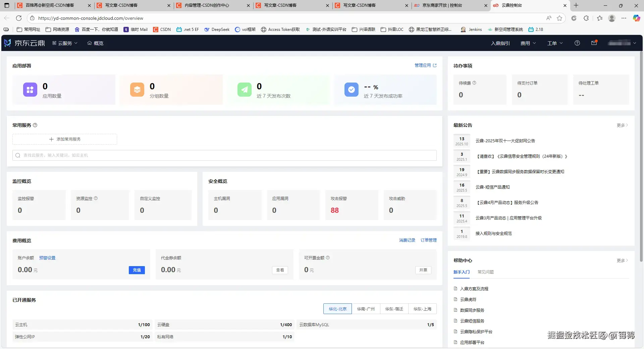Click the 资源监控 help tooltip icon
The width and height of the screenshot is (644, 349).
coord(96,198)
